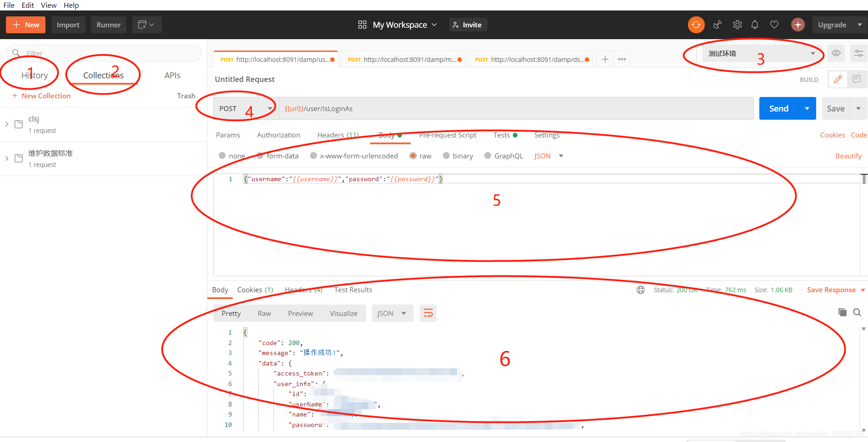Open the POST method dropdown
868x442 pixels.
[246, 108]
